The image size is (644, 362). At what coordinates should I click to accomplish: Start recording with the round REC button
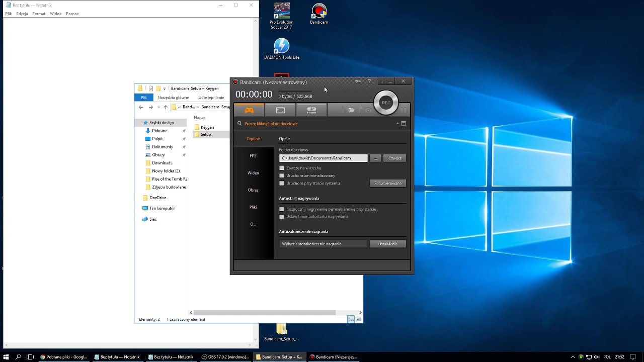pos(386,103)
